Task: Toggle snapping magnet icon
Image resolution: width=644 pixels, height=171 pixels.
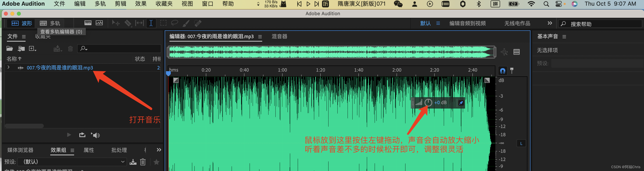Action: point(503,71)
